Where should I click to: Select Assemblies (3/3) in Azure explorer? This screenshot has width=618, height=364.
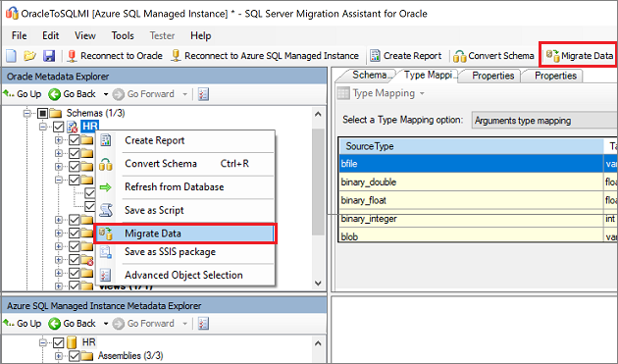click(x=130, y=356)
